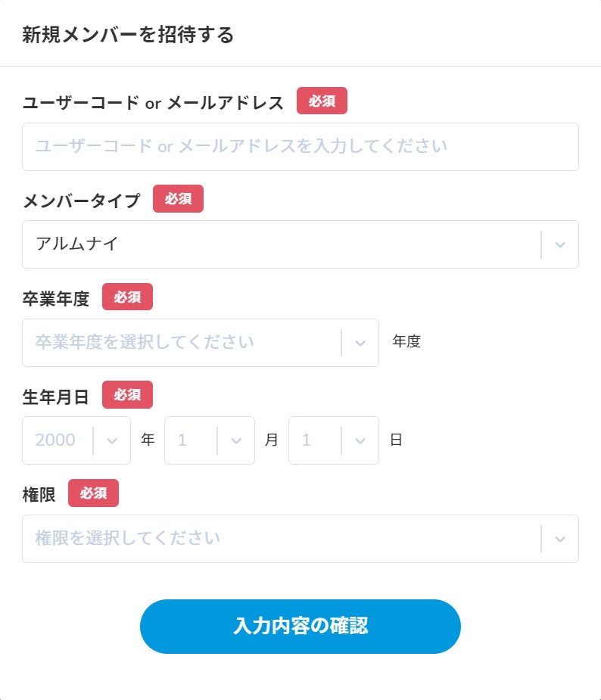Screen dimensions: 601x700
Task: Click the 必須 badge next to メンバータイプ label
Action: [178, 199]
